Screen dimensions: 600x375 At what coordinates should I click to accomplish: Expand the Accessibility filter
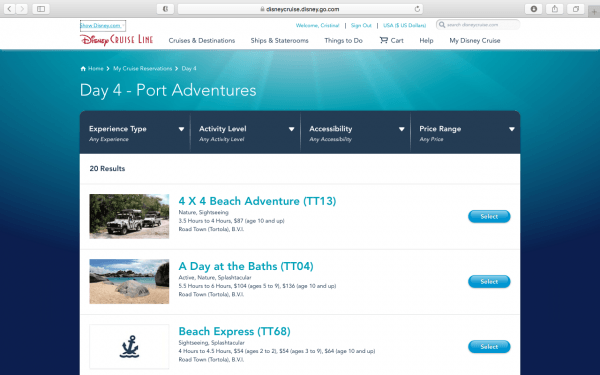355,133
